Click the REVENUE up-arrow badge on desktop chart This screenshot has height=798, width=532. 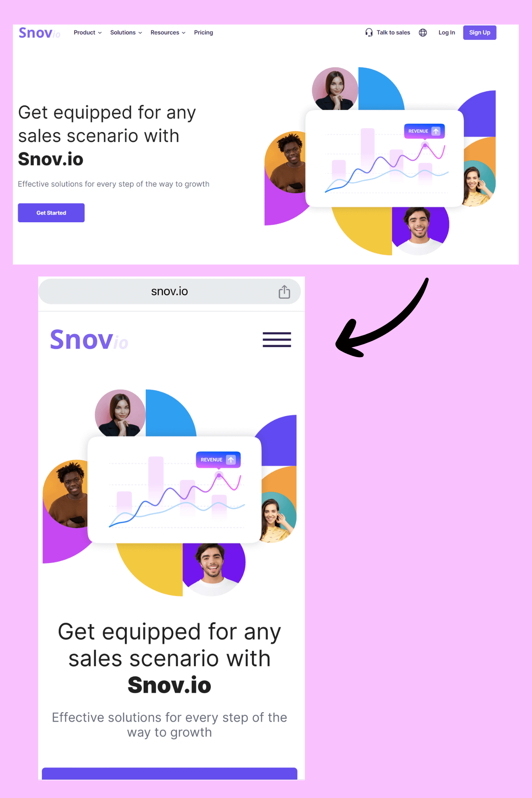pos(424,131)
